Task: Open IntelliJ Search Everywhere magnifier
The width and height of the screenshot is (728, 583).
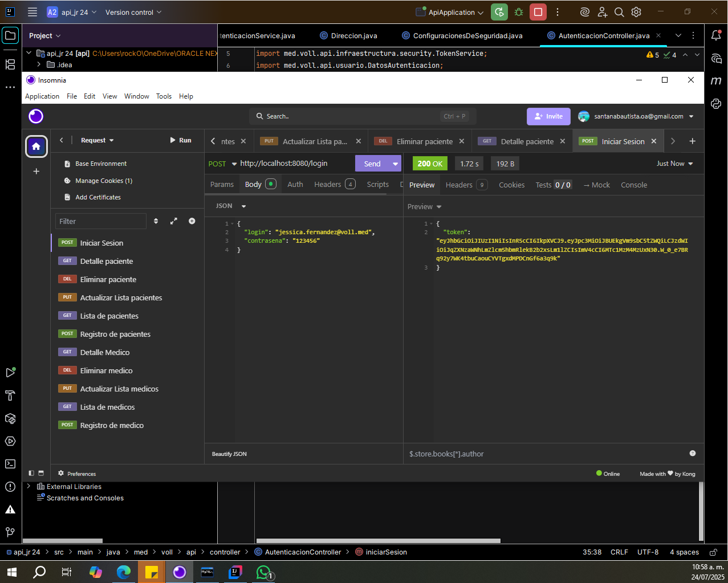Action: click(x=619, y=12)
